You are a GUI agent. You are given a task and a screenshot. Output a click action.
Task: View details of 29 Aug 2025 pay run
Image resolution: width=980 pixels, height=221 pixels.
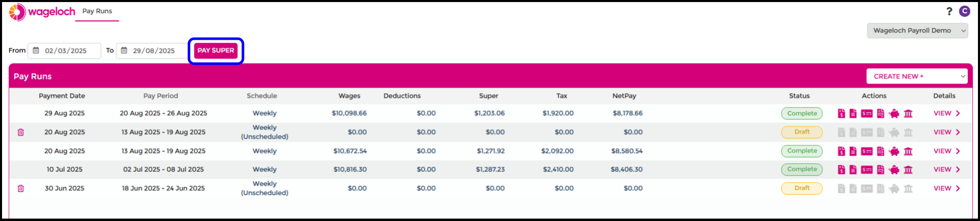pyautogui.click(x=946, y=114)
